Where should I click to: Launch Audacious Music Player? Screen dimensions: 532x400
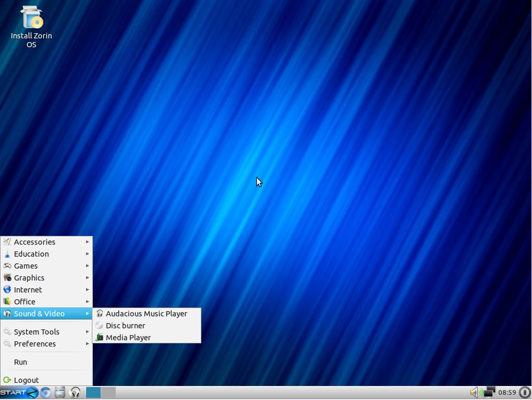[146, 314]
